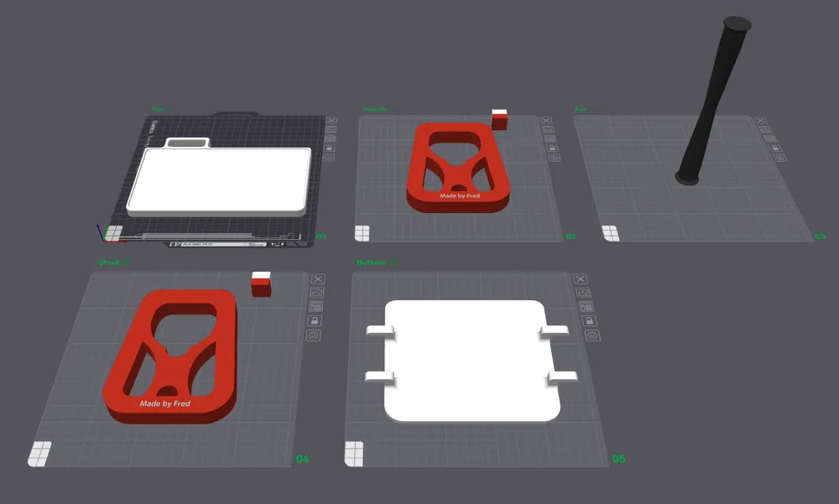Select the Top plate name label
Viewport: 839px width, 504px height.
[158, 110]
